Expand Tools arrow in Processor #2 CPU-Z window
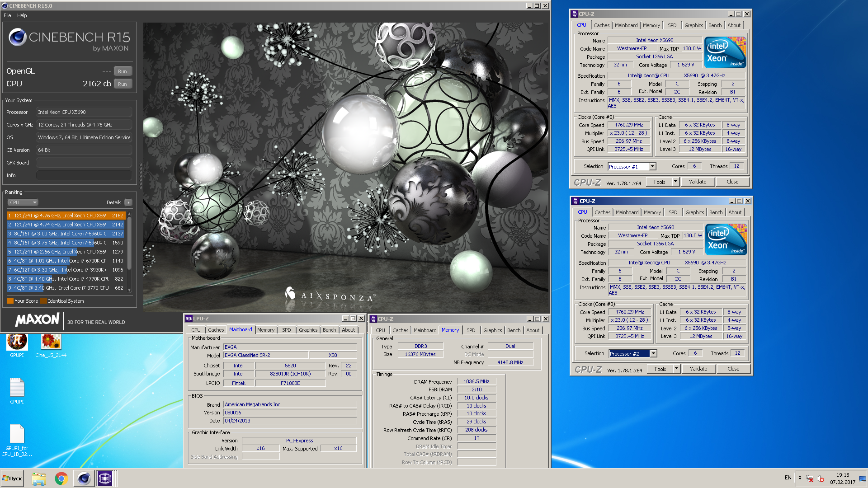The width and height of the screenshot is (868, 488). pyautogui.click(x=676, y=369)
